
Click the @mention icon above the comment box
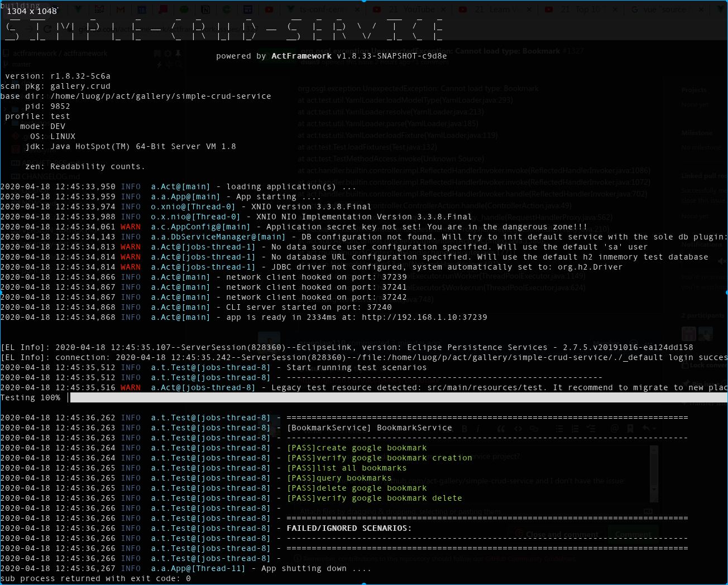point(614,428)
